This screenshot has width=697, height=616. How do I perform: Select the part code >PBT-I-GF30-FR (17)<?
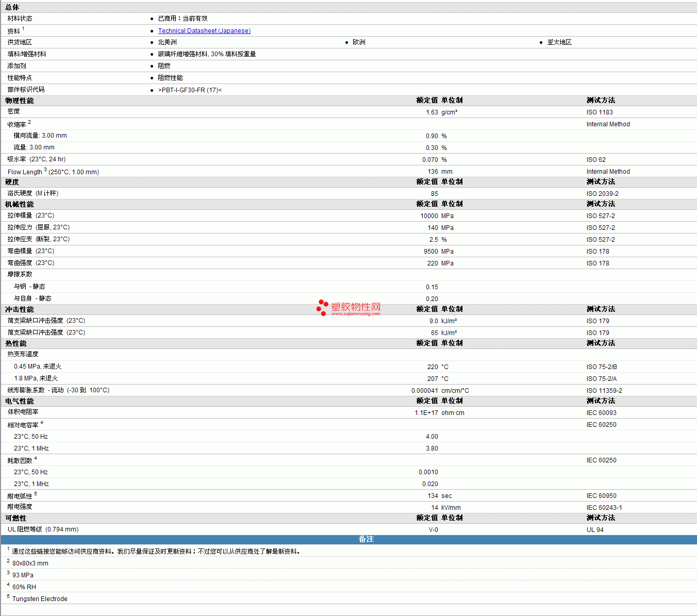point(190,90)
